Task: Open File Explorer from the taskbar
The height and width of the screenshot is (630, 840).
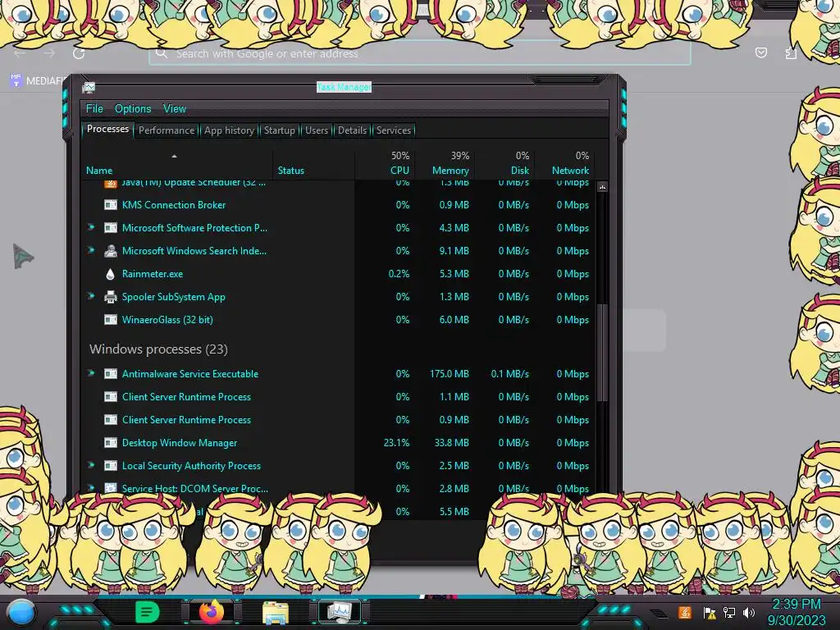Action: (276, 612)
